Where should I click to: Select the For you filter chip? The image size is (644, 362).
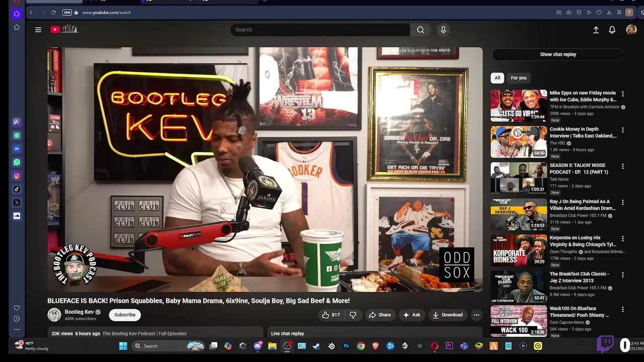point(519,78)
